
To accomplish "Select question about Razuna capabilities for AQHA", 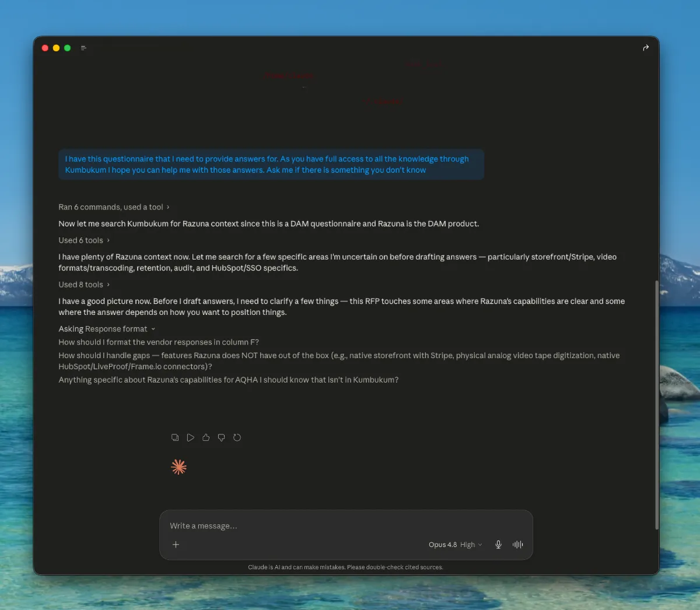I will [x=229, y=380].
